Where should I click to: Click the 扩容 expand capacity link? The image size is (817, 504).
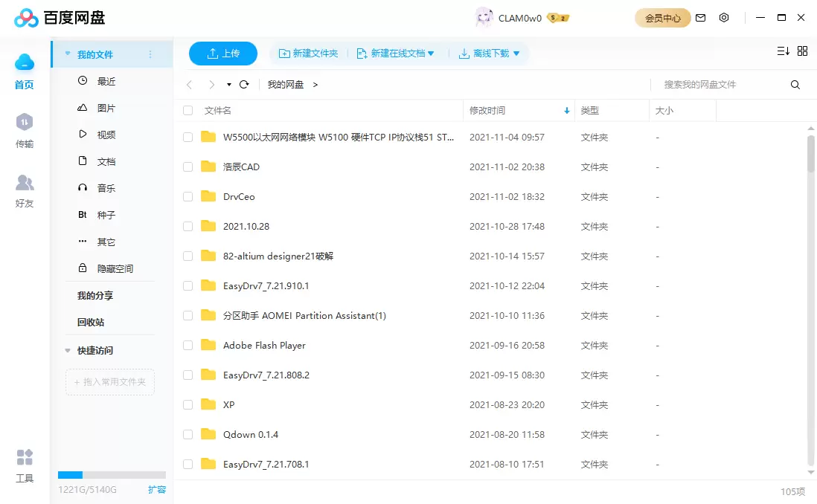click(157, 489)
